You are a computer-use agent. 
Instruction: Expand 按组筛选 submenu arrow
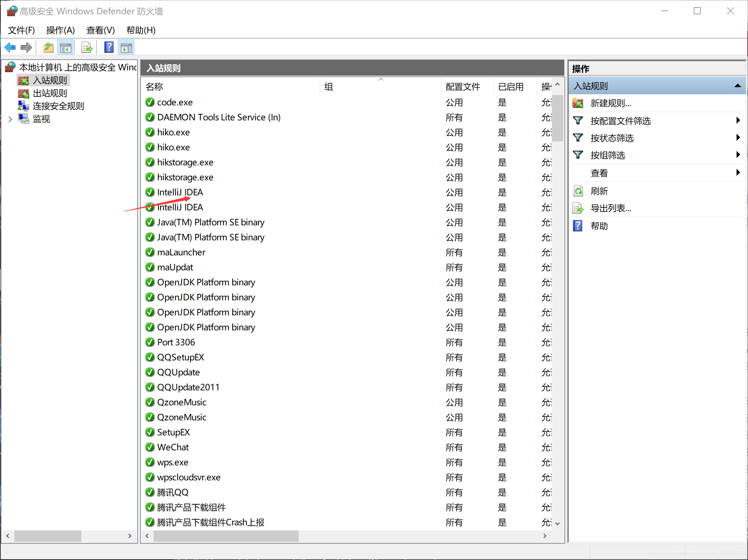pos(738,155)
